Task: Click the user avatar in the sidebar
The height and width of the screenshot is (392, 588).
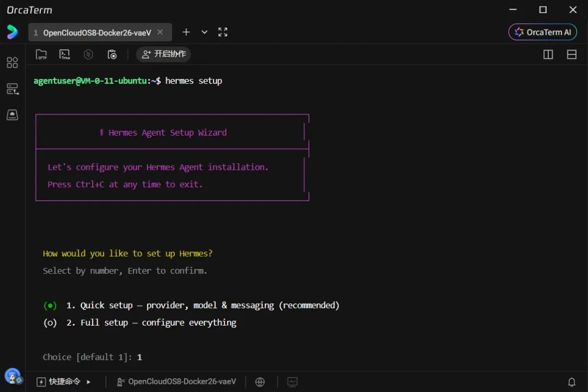Action: [x=13, y=376]
